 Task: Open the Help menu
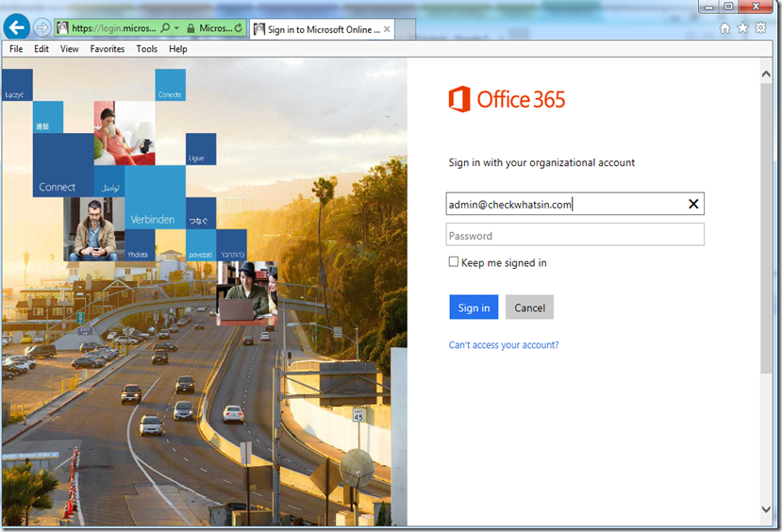pos(178,49)
